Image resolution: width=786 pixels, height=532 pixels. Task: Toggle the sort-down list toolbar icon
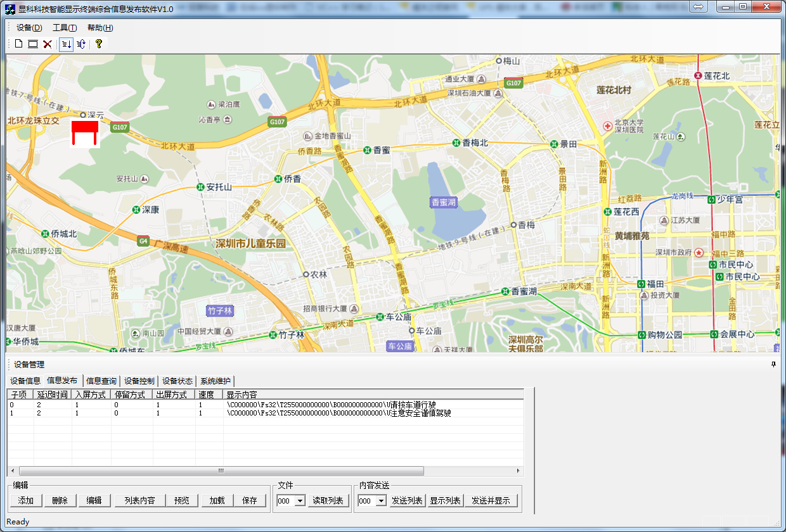[66, 44]
